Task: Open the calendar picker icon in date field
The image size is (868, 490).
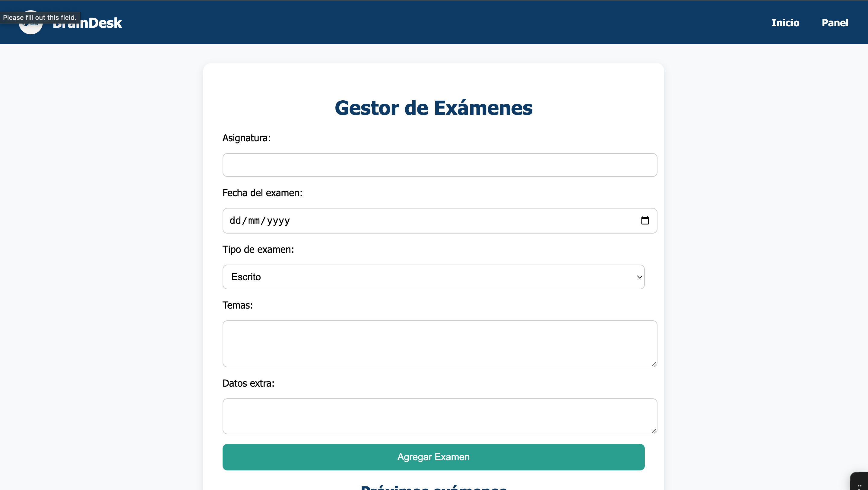Action: (x=645, y=221)
